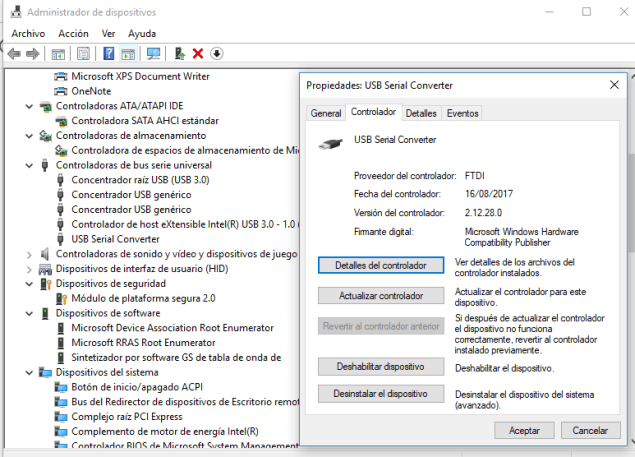Click the help question mark toolbar icon
This screenshot has width=635, height=457.
tap(108, 54)
